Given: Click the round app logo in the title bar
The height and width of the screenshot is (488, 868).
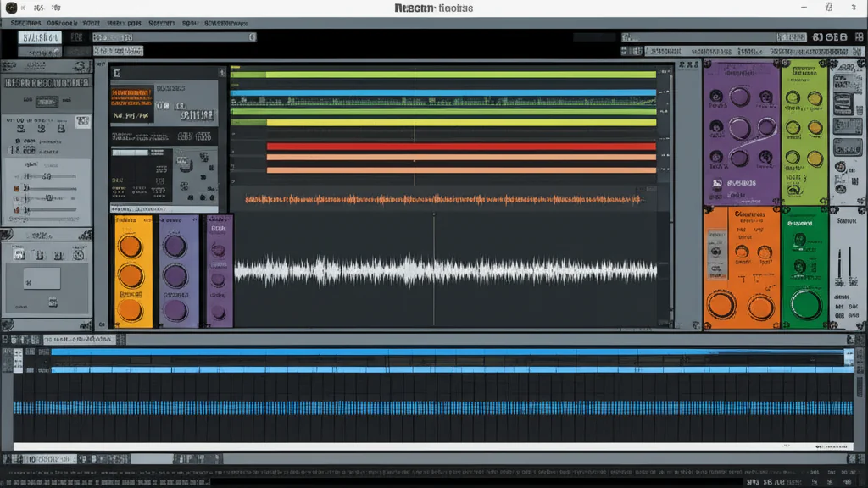Looking at the screenshot, I should pyautogui.click(x=11, y=8).
